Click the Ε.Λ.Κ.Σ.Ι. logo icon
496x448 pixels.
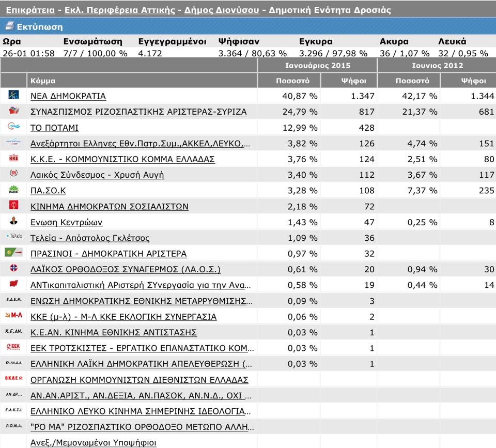pos(14,410)
